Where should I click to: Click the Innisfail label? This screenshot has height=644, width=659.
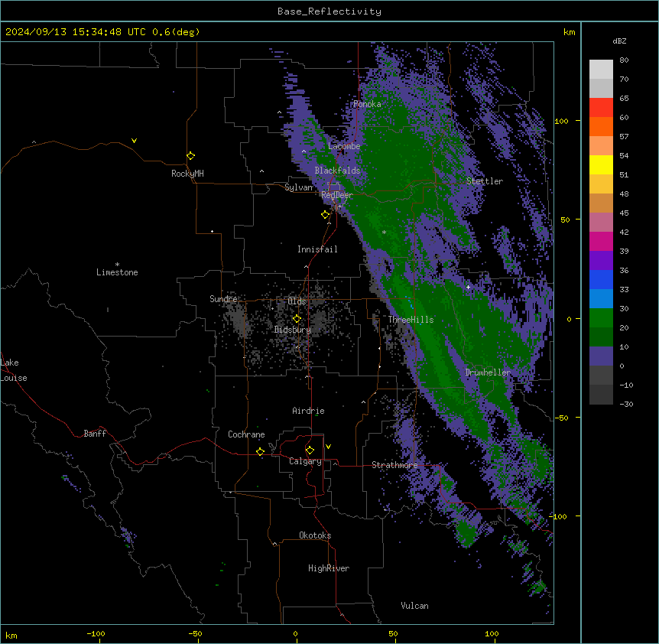[x=317, y=249]
